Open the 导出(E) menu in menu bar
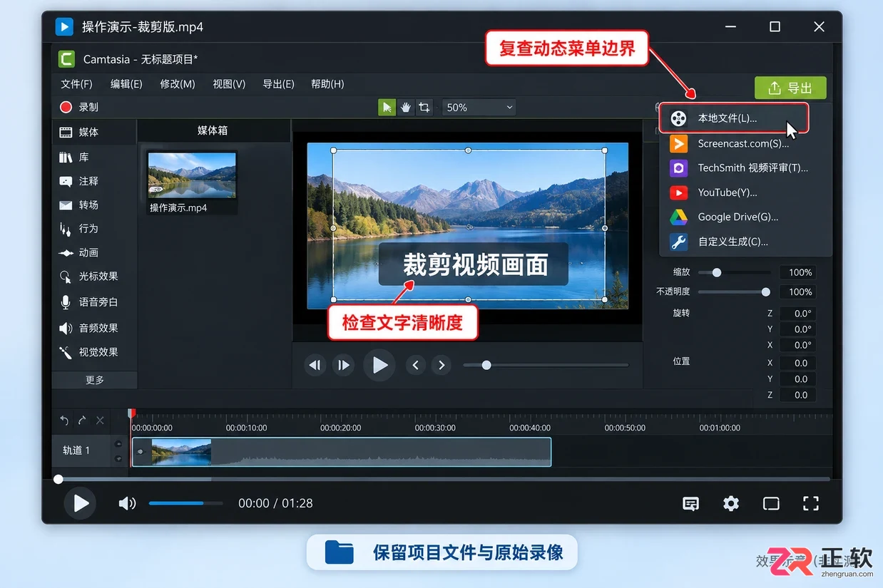The height and width of the screenshot is (588, 883). click(x=278, y=84)
